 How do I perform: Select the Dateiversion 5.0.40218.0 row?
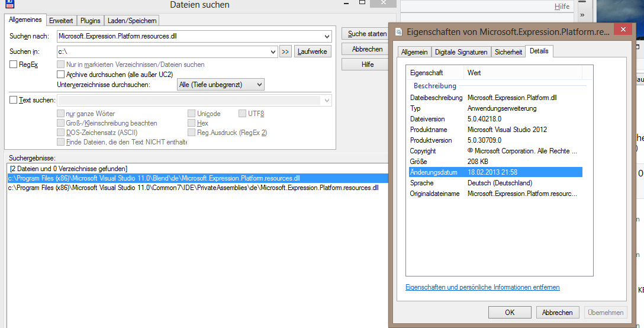coord(496,119)
